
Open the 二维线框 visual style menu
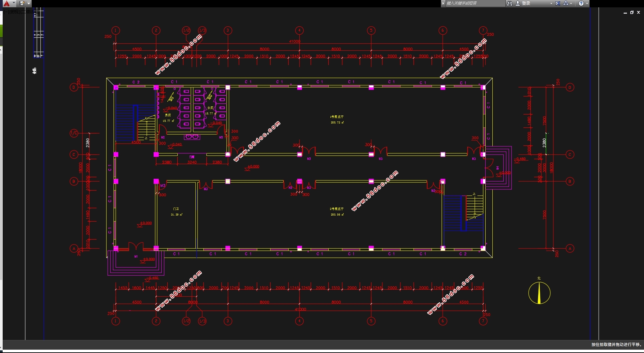(x=29, y=12)
